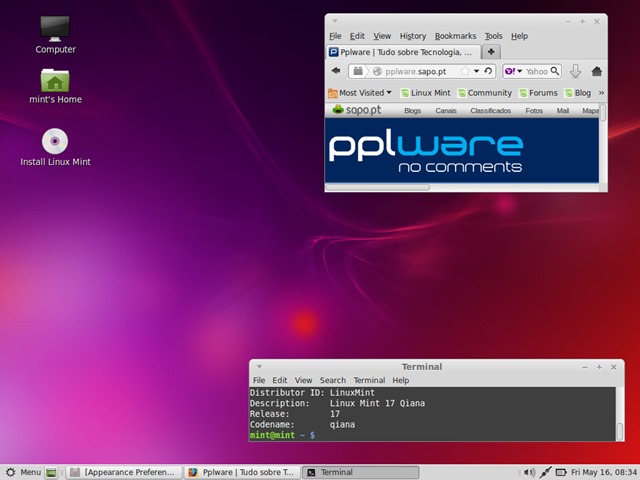
Task: Click the show desktop icon in the panel
Action: [x=51, y=472]
